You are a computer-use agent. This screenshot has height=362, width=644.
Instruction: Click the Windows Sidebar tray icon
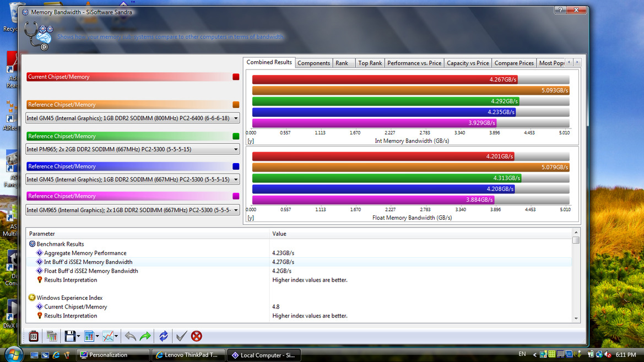(x=543, y=354)
